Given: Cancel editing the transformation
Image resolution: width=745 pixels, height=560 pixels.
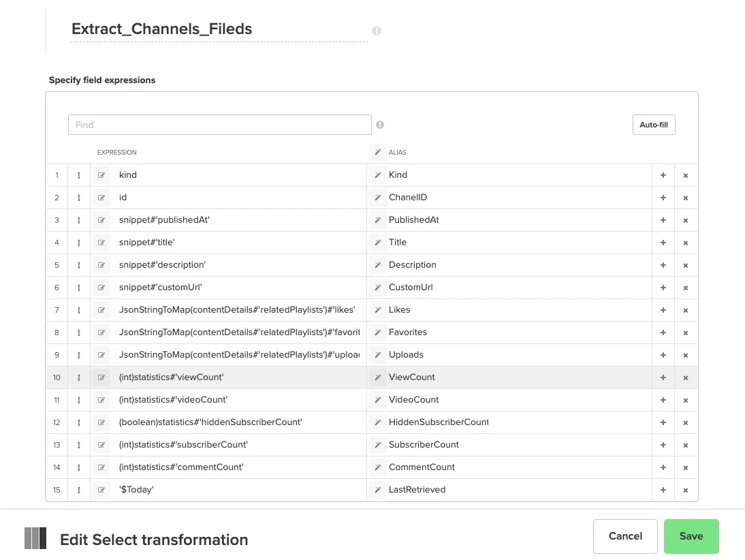Looking at the screenshot, I should click(x=624, y=536).
